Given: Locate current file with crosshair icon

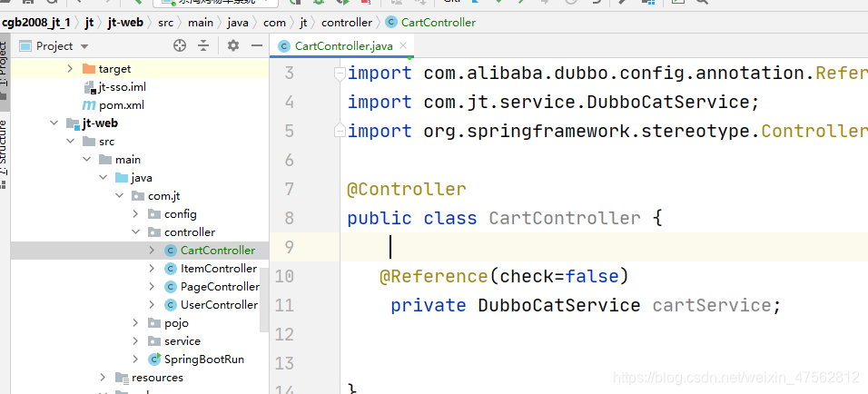Looking at the screenshot, I should coord(180,46).
